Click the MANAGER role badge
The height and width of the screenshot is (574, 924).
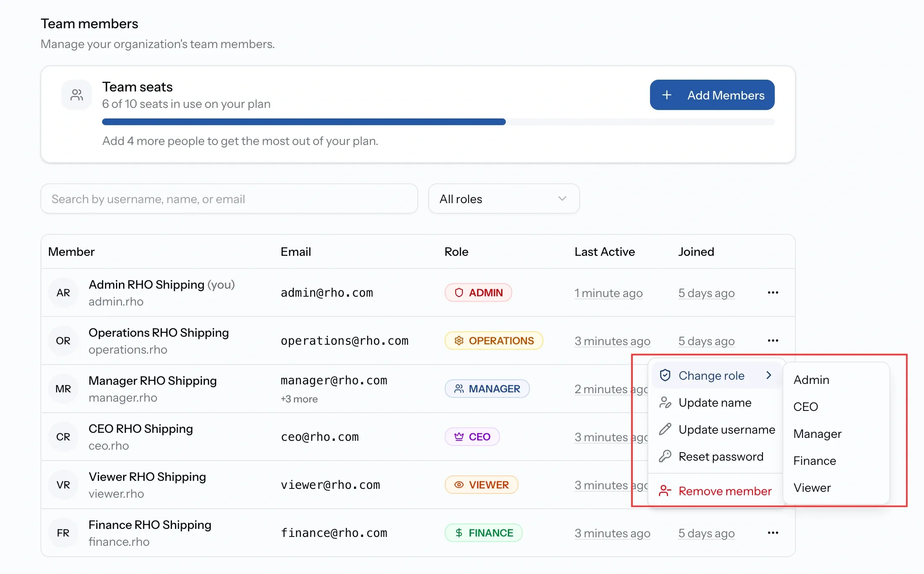pos(487,389)
